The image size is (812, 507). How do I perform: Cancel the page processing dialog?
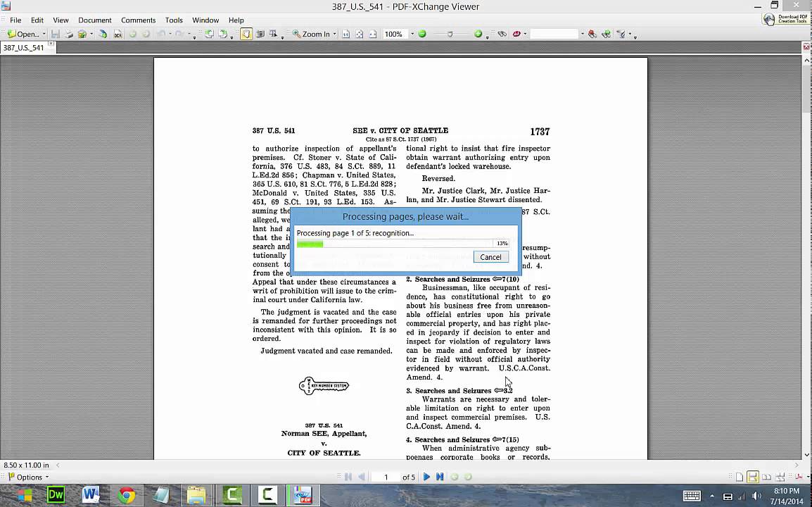(x=490, y=257)
